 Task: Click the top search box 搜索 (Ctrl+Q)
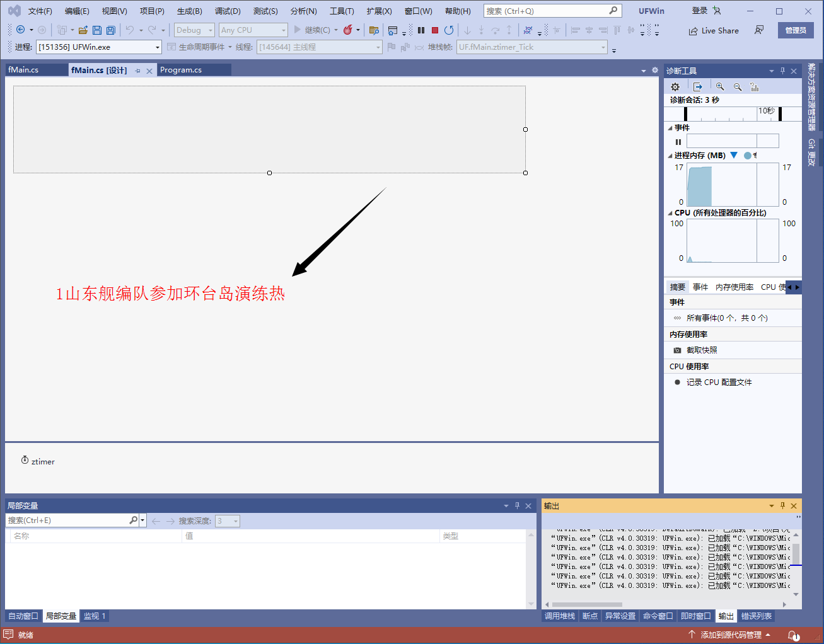(553, 11)
